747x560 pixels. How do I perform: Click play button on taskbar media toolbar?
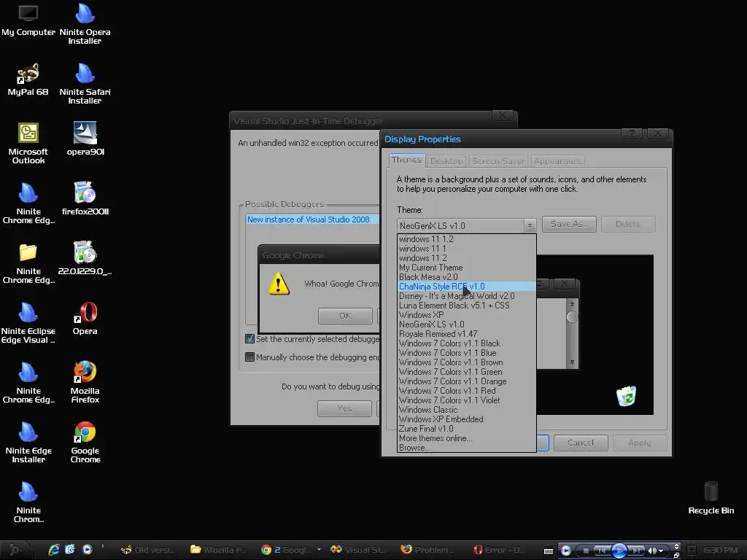[619, 551]
